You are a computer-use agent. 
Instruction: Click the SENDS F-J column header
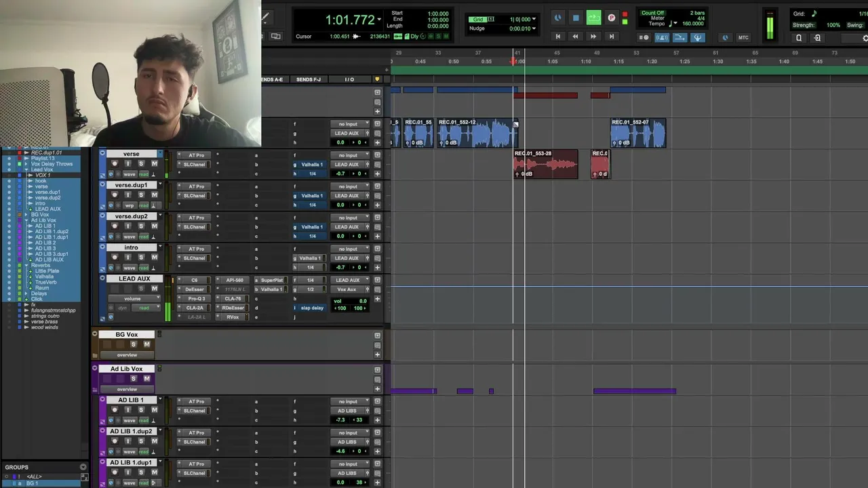tap(309, 79)
